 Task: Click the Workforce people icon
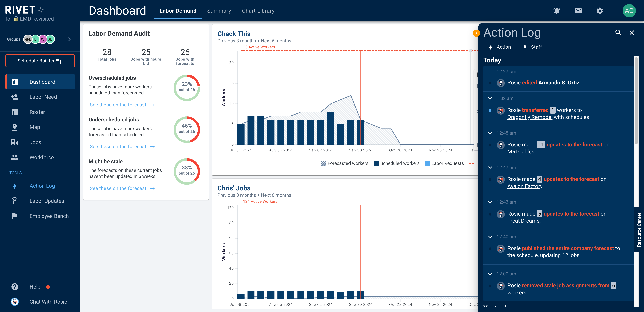(x=15, y=157)
